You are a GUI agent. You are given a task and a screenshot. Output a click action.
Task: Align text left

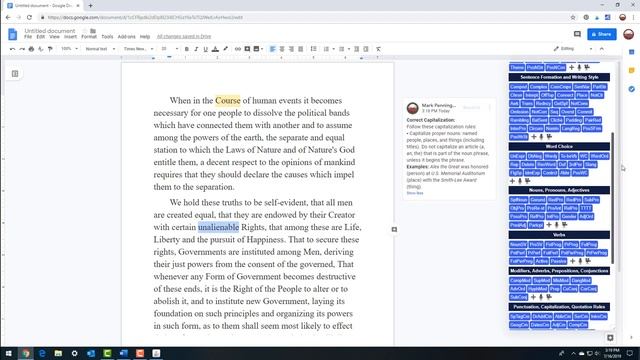tap(273, 49)
